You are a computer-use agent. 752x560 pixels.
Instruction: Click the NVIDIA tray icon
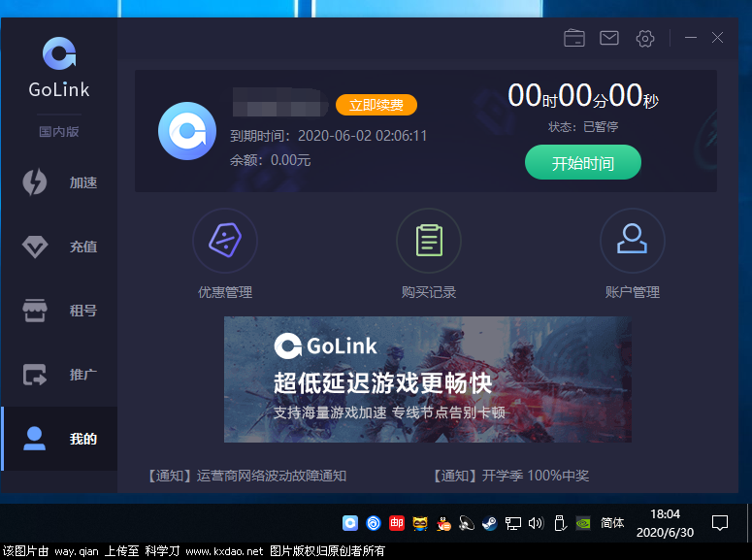coord(583,522)
